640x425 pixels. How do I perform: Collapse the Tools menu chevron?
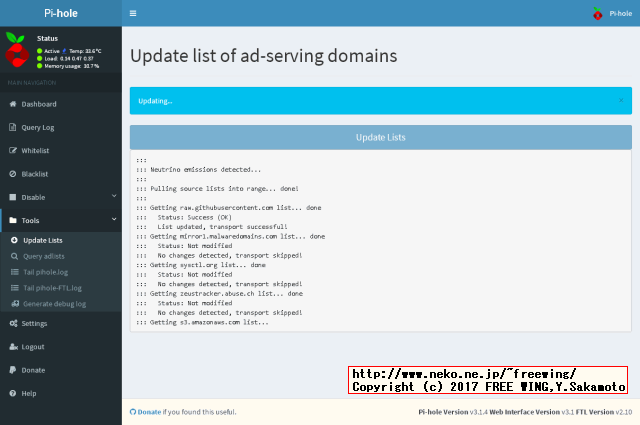(114, 219)
